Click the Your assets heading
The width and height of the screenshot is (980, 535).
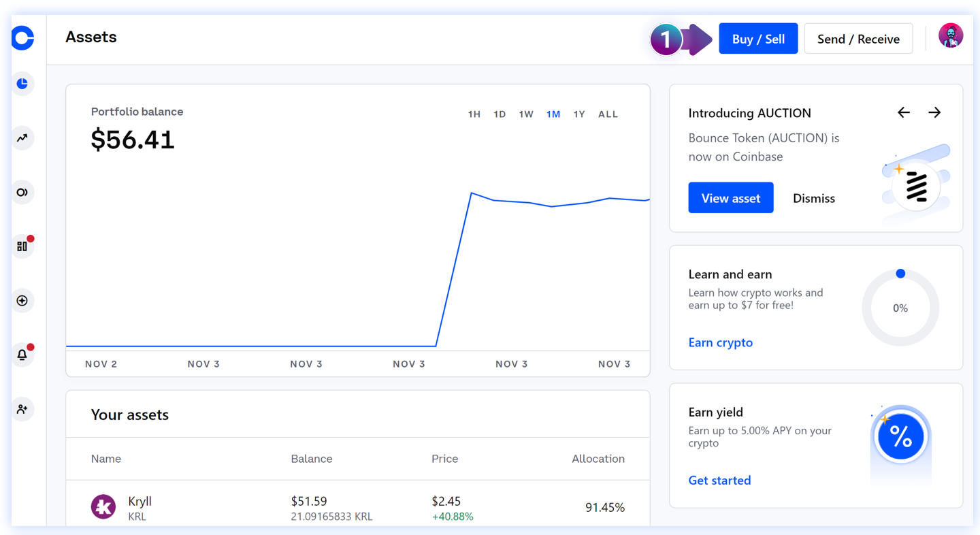pos(130,415)
